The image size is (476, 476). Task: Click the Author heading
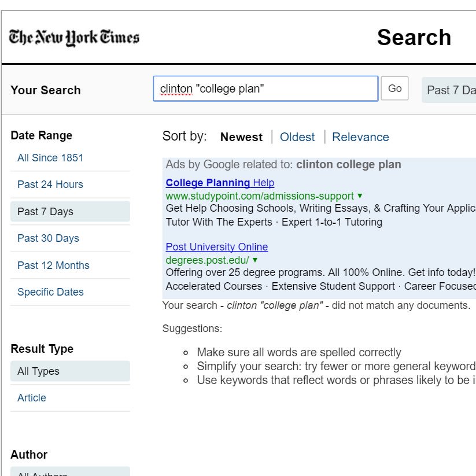click(29, 455)
